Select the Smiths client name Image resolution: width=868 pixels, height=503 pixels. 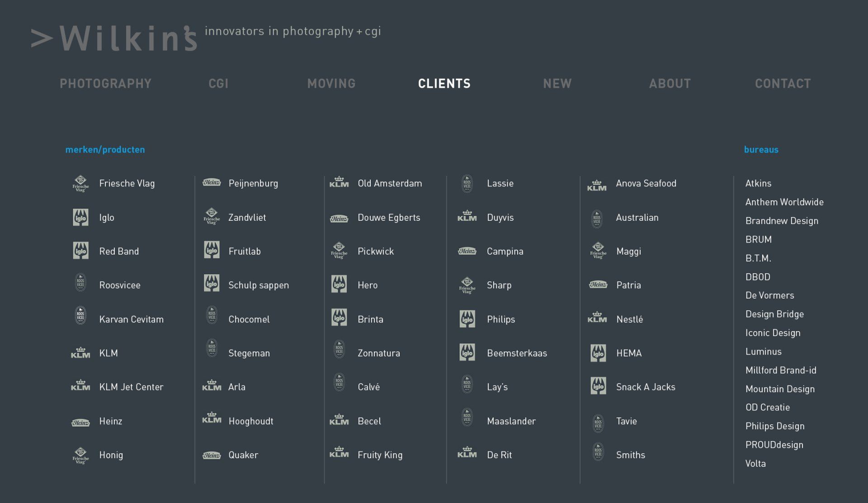pyautogui.click(x=630, y=455)
